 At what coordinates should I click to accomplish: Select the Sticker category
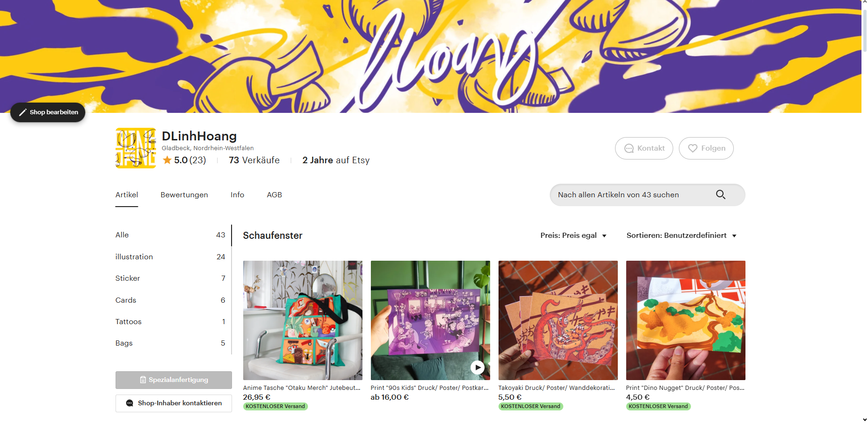coord(128,278)
